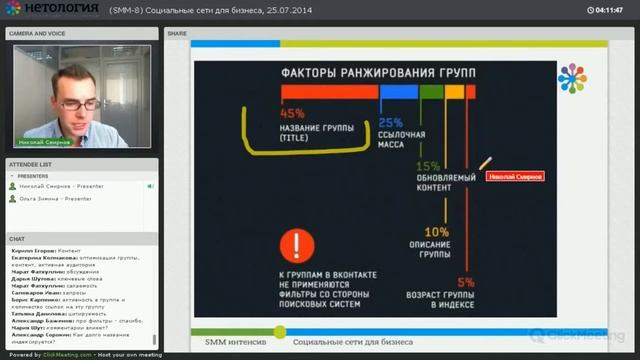Click the colorful Нетология flower logo beside the slide
Screen dimensions: 640x360
[x=572, y=78]
